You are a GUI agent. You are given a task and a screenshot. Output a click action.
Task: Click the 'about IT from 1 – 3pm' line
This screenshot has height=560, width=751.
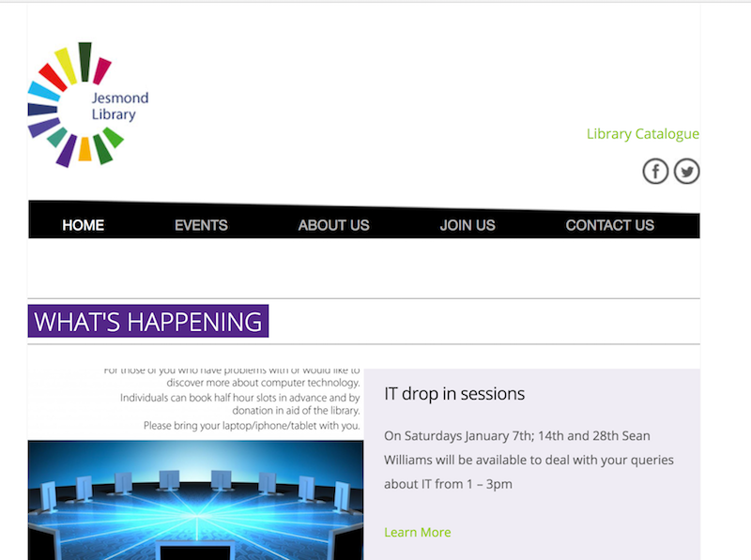point(448,484)
